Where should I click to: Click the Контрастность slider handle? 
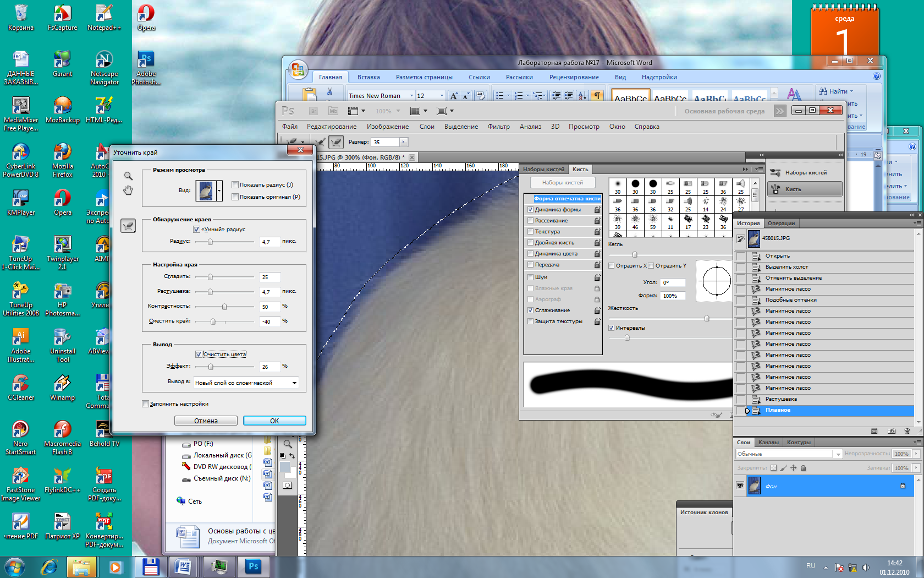click(x=224, y=307)
